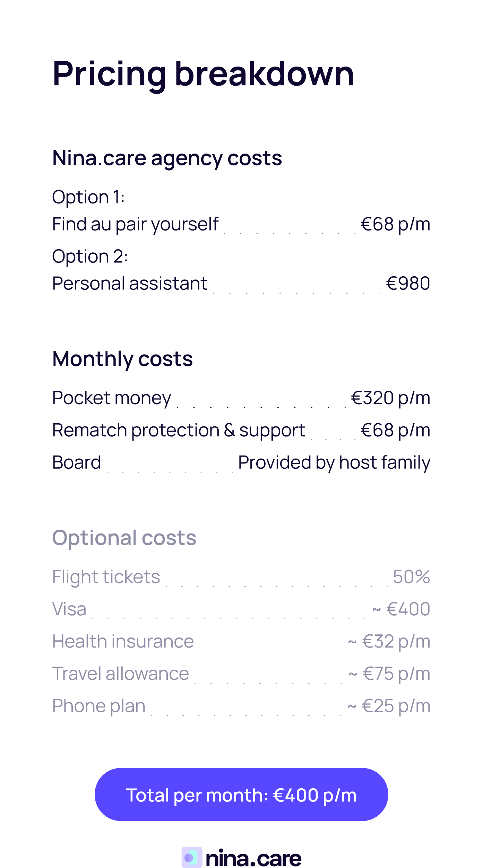This screenshot has height=868, width=483.
Task: Click the Optional costs heading
Action: pyautogui.click(x=124, y=538)
